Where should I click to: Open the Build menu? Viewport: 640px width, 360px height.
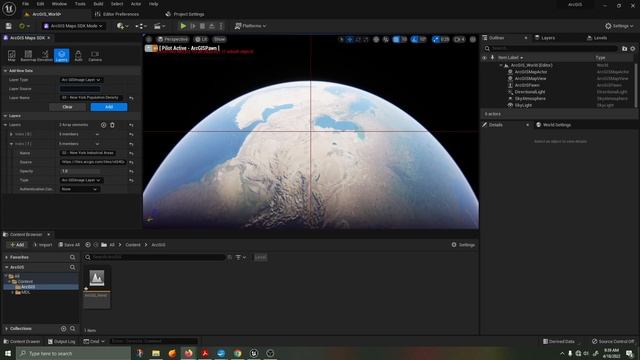click(x=98, y=4)
